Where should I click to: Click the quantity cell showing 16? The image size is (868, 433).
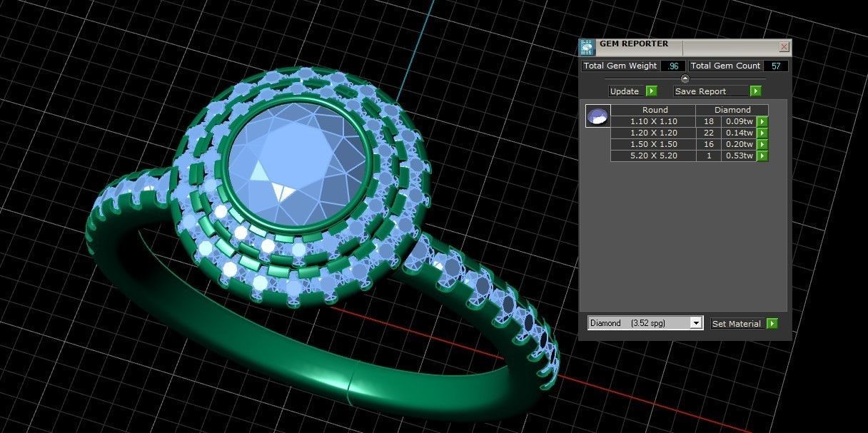point(709,144)
